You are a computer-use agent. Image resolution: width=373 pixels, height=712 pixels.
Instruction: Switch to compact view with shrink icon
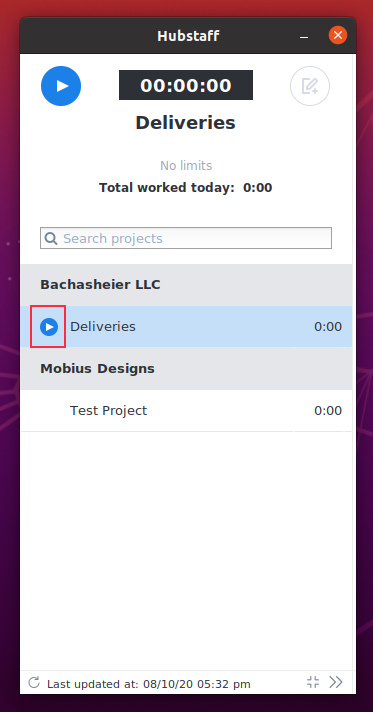pos(313,682)
